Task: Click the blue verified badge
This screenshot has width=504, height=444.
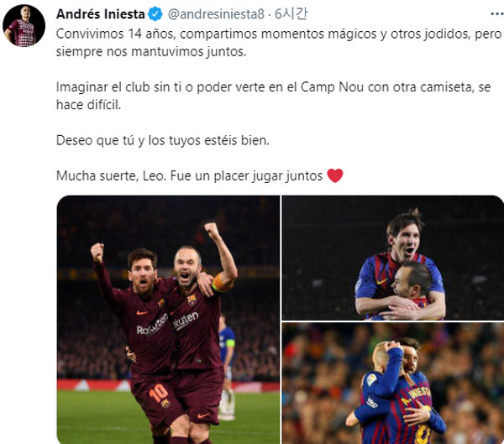Action: (155, 14)
